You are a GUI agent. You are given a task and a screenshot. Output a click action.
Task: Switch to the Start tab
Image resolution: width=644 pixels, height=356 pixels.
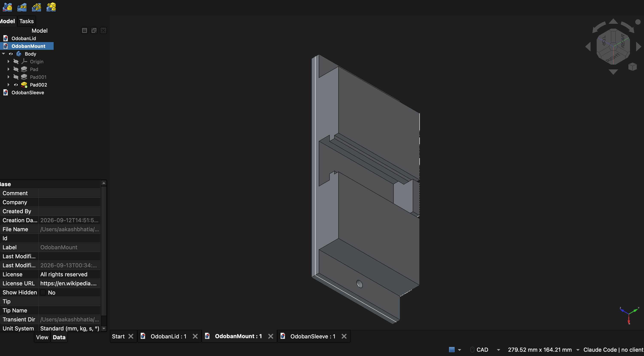tap(118, 336)
